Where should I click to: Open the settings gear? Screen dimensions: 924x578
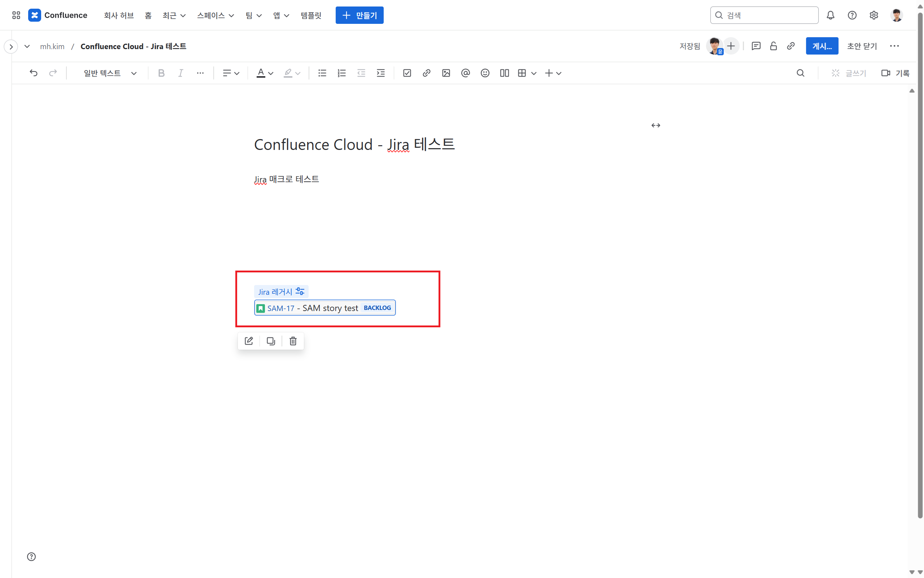coord(873,15)
